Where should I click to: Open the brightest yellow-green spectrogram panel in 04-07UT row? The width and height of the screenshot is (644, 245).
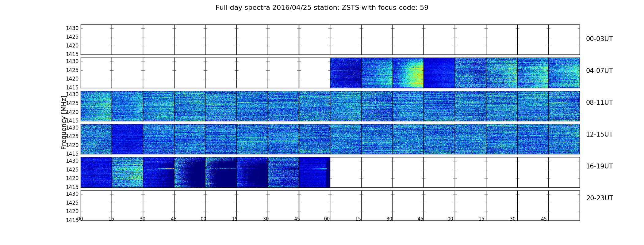(408, 73)
